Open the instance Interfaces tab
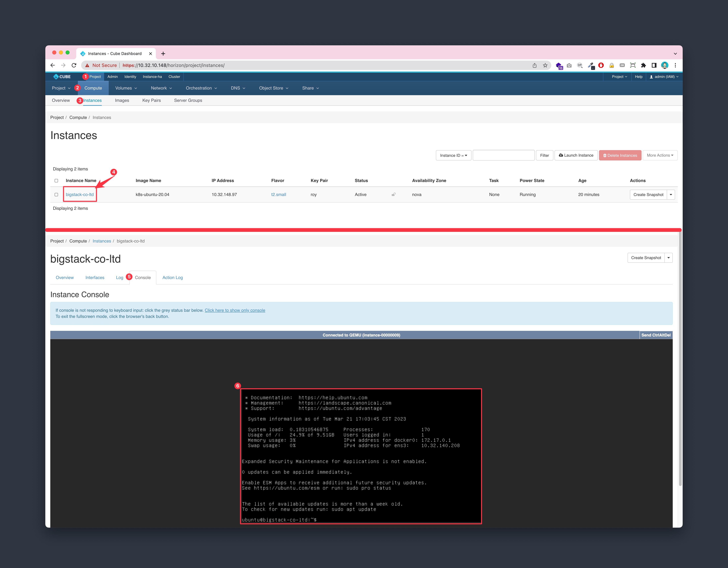This screenshot has height=568, width=728. coord(95,278)
